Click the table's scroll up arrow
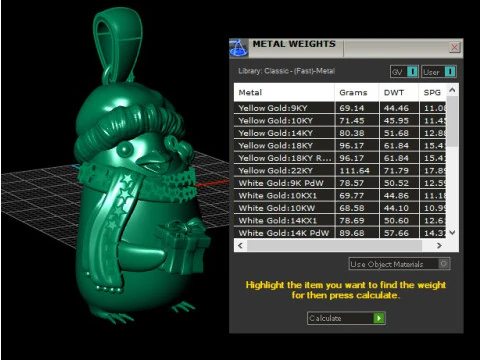Image resolution: width=480 pixels, height=360 pixels. pos(452,90)
